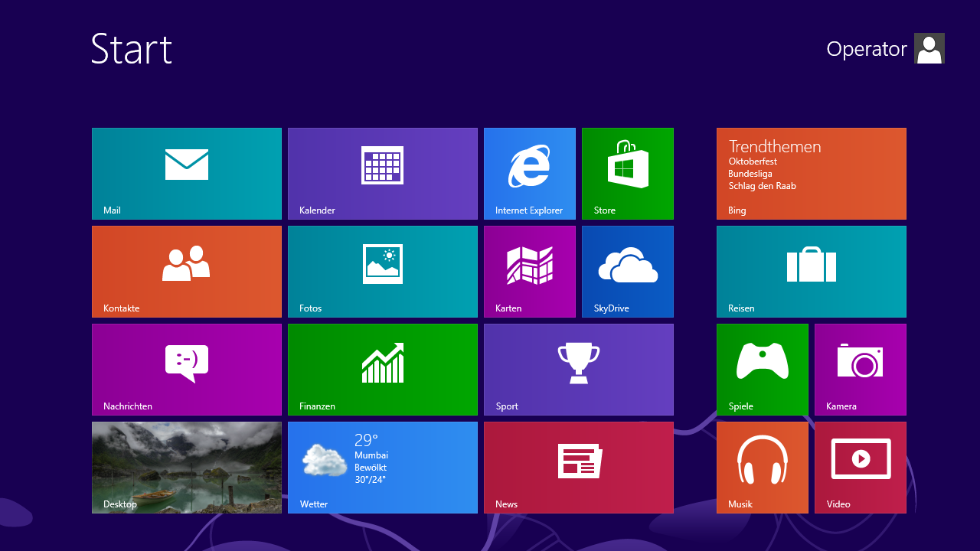Open the Finanzen chart icon

(x=383, y=363)
